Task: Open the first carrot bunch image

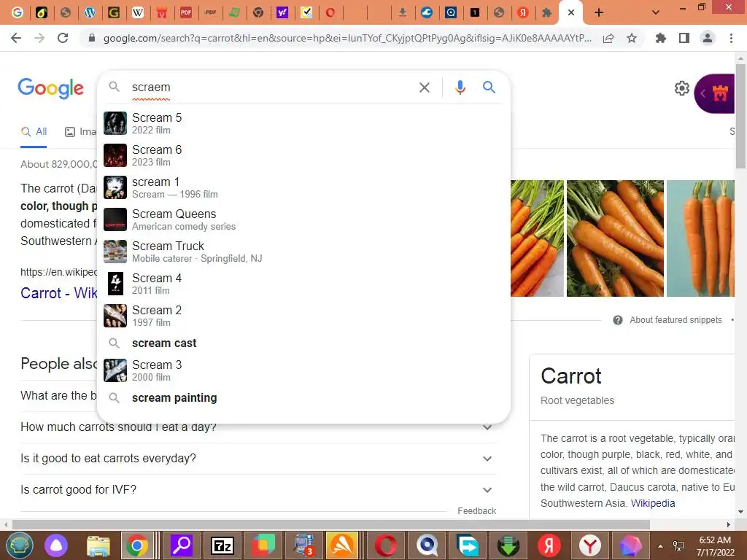Action: coord(537,238)
